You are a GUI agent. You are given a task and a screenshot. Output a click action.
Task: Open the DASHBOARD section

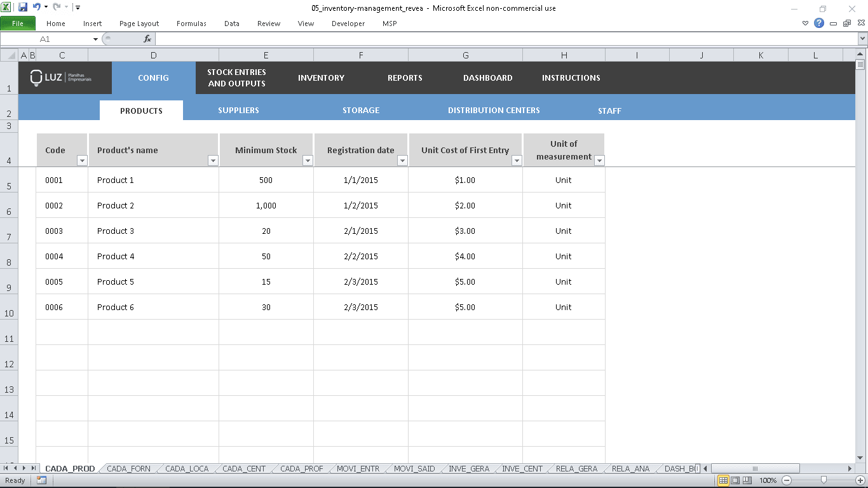[x=487, y=78]
